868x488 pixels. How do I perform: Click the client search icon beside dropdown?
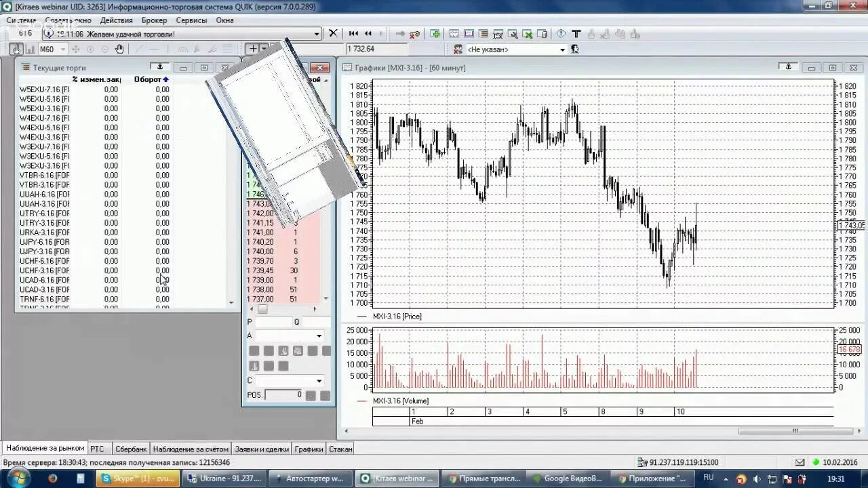click(x=575, y=49)
